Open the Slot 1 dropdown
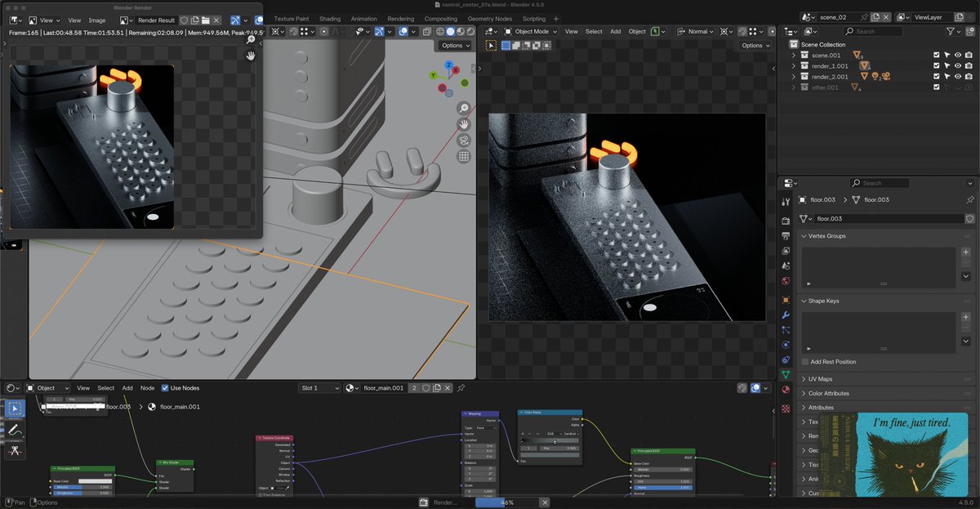 319,388
